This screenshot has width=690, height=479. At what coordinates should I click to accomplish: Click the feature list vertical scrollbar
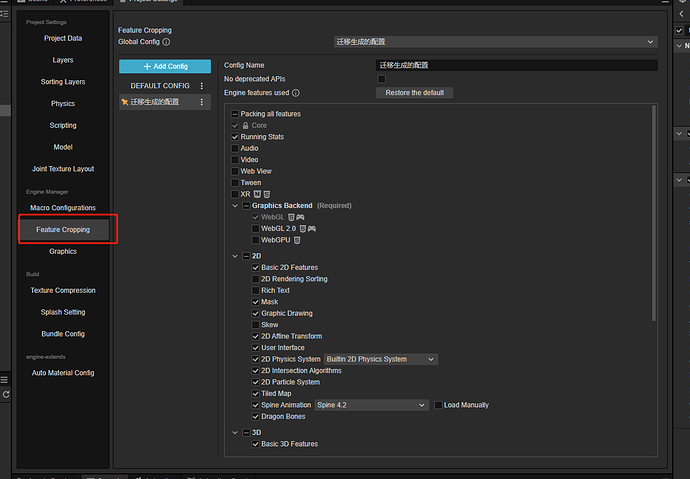(653, 213)
